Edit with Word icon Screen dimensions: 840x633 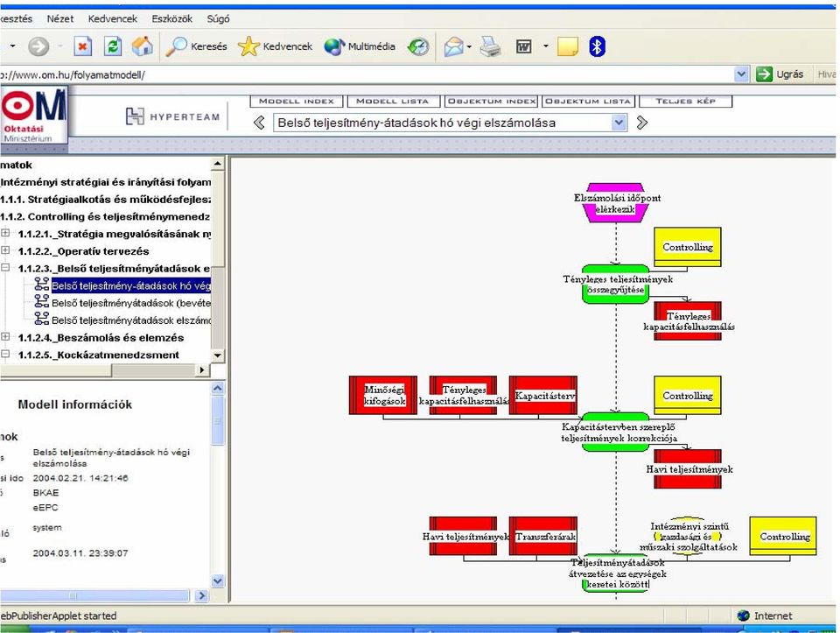coord(523,46)
